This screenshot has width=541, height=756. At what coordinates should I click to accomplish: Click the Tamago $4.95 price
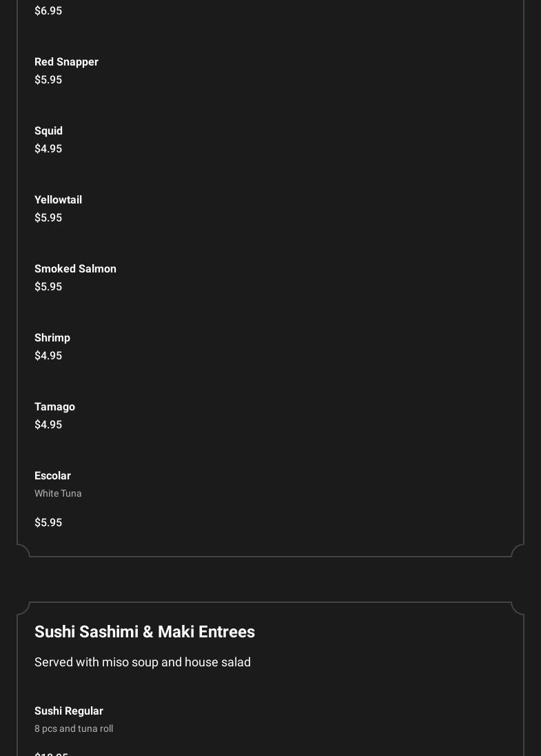(x=48, y=425)
